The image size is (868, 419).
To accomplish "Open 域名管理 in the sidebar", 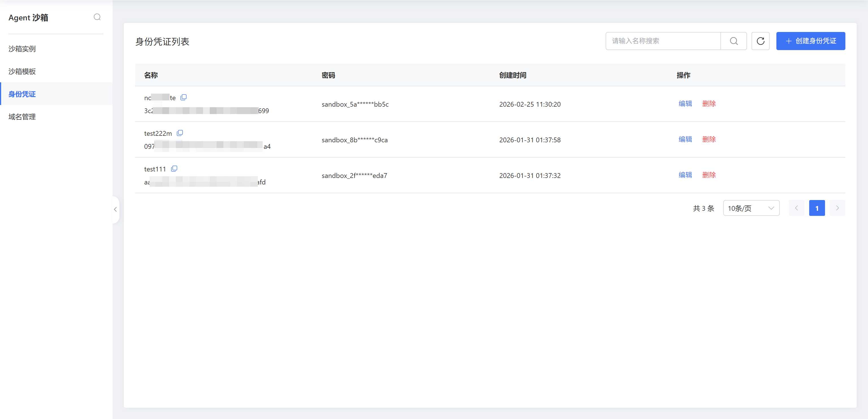I will click(x=22, y=117).
